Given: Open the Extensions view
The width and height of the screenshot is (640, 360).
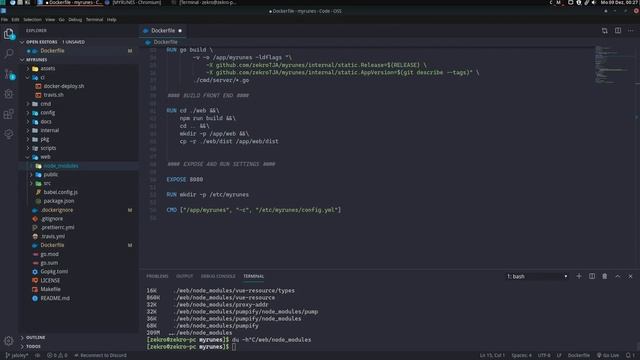Looking at the screenshot, I should pos(9,114).
